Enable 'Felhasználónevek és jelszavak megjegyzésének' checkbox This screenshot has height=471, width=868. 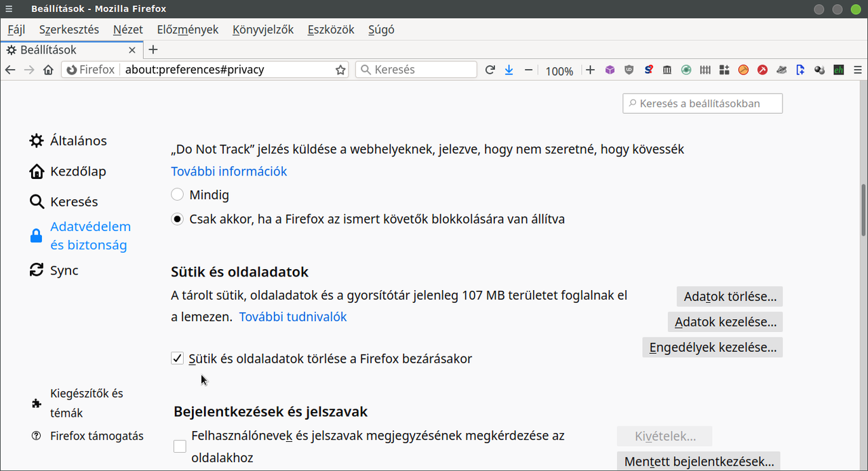[180, 447]
